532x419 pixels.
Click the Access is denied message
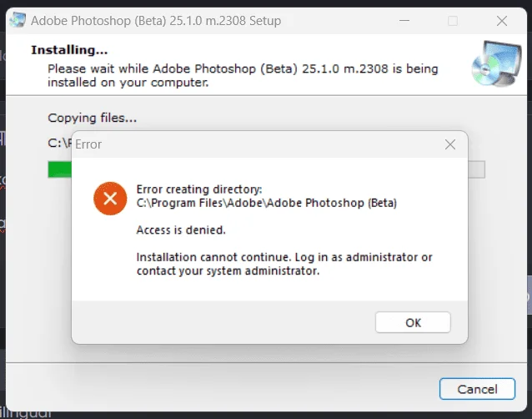pos(181,230)
